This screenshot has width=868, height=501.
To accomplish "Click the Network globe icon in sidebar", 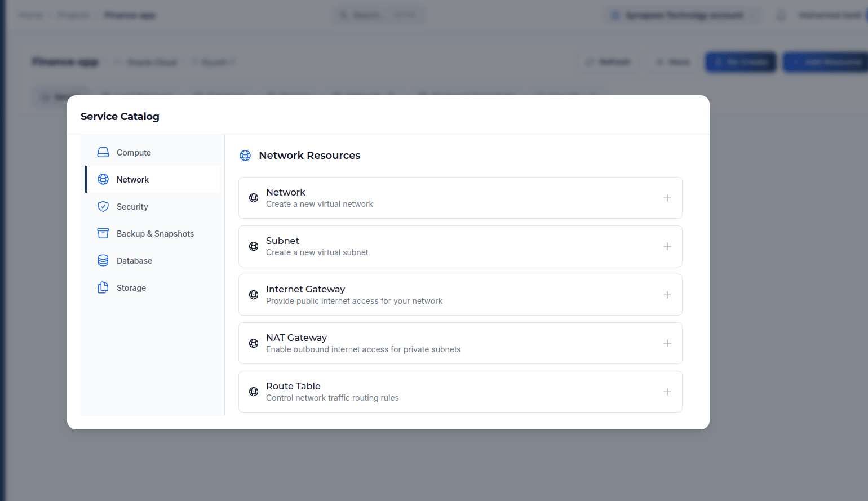I will (103, 179).
